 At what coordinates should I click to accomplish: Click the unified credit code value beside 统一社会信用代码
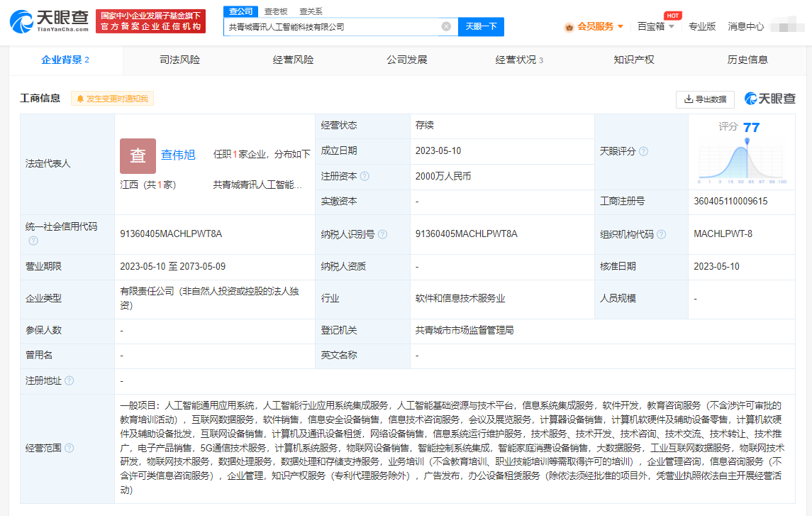click(171, 234)
